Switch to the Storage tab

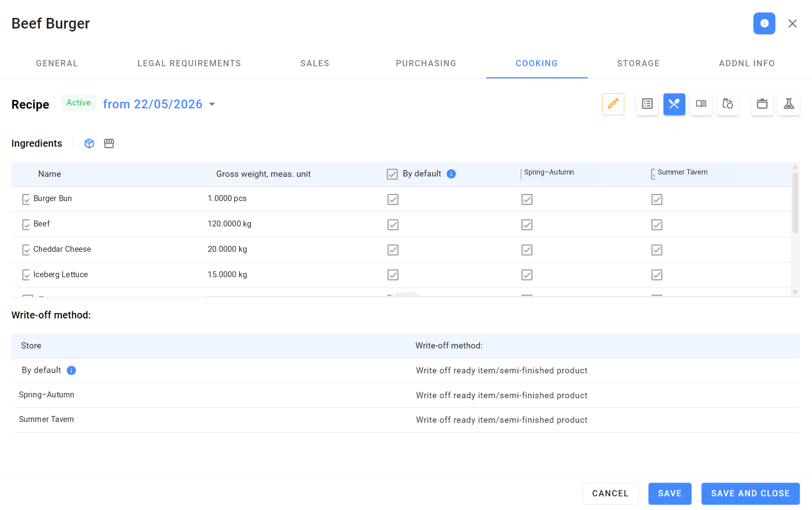click(x=638, y=63)
